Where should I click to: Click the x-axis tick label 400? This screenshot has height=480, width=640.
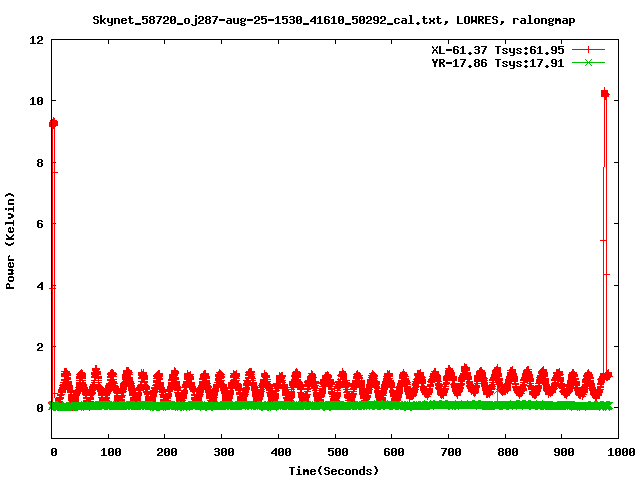tap(280, 452)
